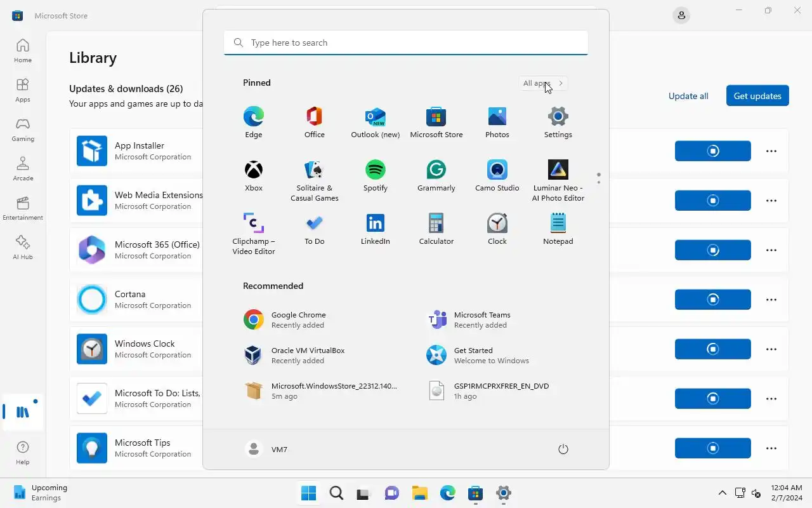Stop Windows Clock update
Viewport: 812px width, 508px height.
713,349
